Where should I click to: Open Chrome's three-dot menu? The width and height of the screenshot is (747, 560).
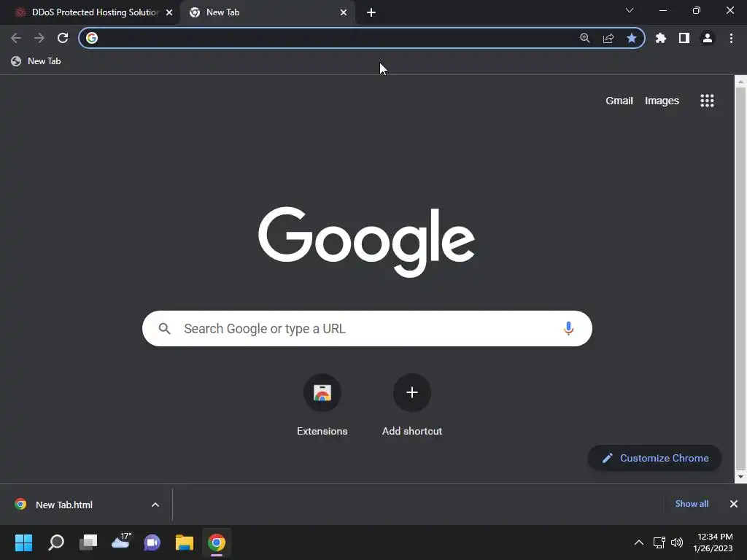731,38
